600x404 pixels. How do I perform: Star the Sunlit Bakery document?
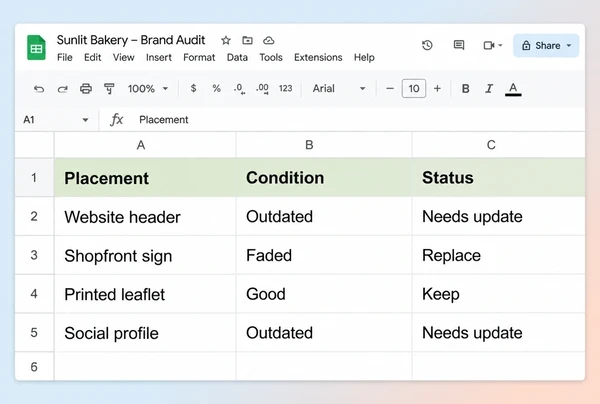pos(226,40)
